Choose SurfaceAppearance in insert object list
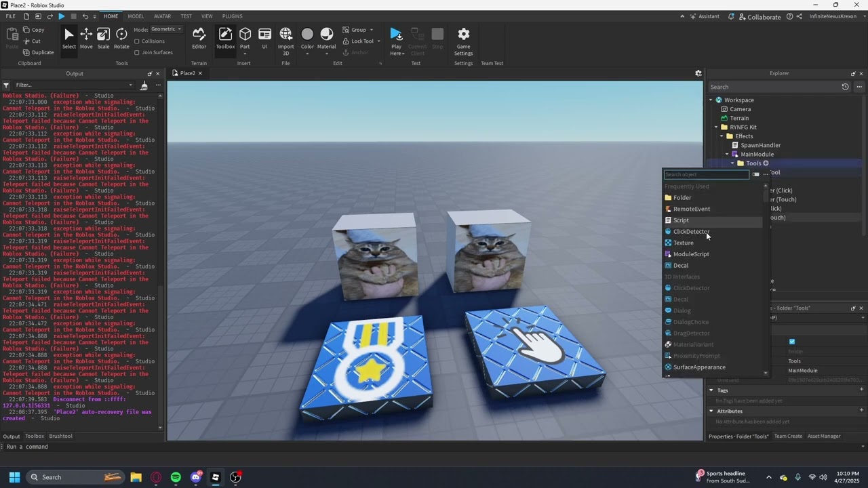The image size is (868, 488). click(x=713, y=367)
